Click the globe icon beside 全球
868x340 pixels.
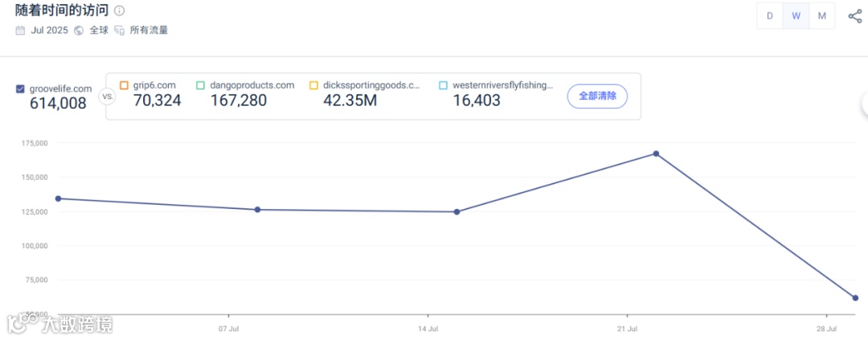[x=79, y=31]
